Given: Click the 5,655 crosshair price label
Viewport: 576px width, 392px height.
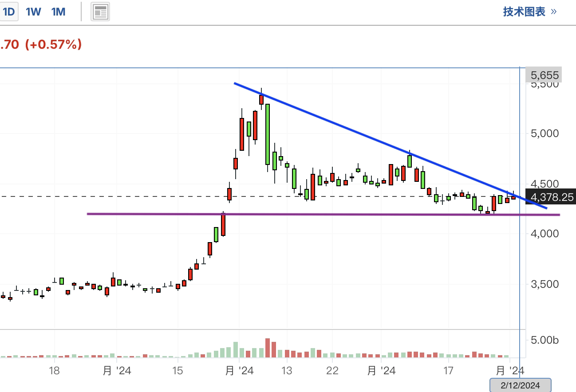Looking at the screenshot, I should pyautogui.click(x=544, y=75).
